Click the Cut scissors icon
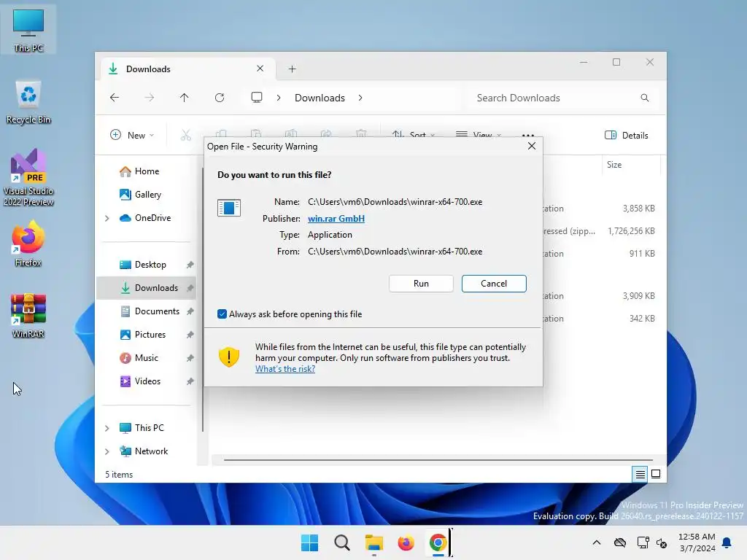 coord(186,135)
